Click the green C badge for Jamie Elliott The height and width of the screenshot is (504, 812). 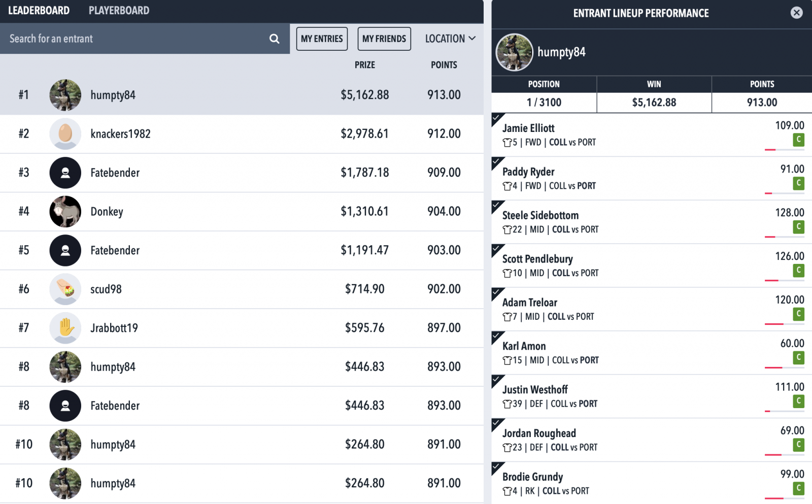[x=798, y=140]
